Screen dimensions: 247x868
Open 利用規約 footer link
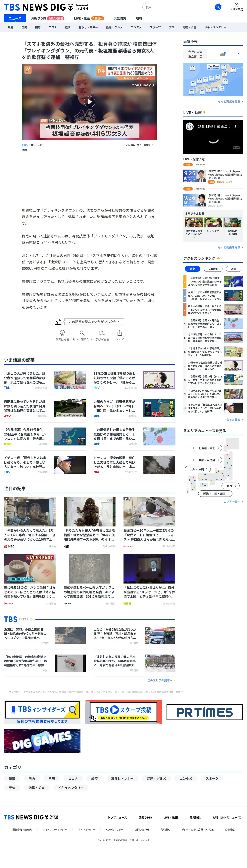pyautogui.click(x=165, y=829)
